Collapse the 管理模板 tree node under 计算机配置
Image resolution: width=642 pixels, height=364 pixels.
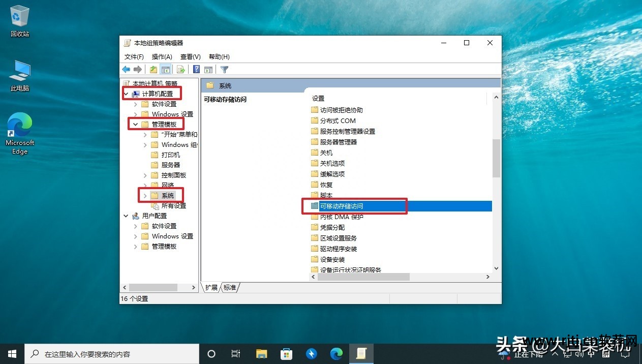[x=136, y=124]
